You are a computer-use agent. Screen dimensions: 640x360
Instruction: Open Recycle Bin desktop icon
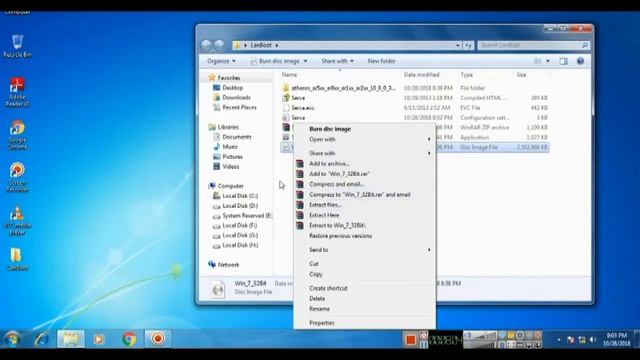tap(17, 46)
